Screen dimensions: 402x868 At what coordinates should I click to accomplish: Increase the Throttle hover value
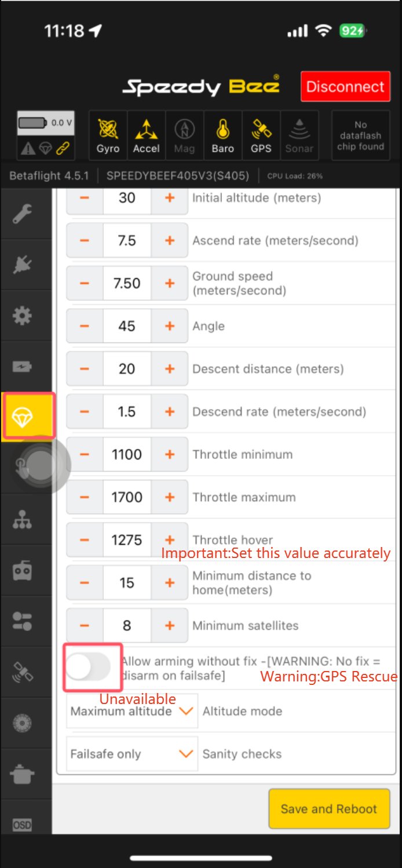(x=170, y=540)
